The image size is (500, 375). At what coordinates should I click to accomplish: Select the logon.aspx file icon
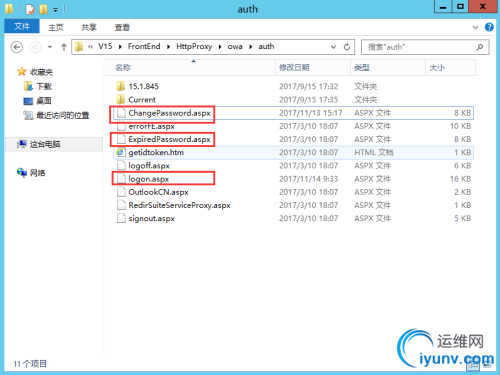click(x=121, y=179)
